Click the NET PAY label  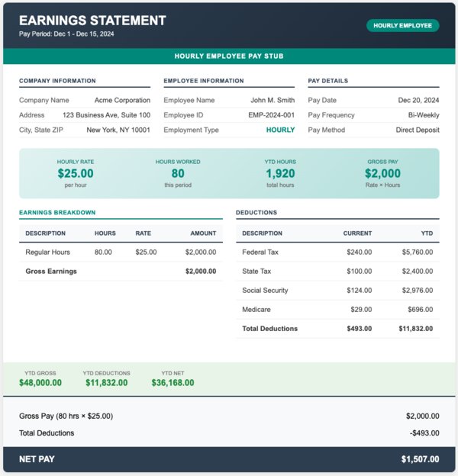tap(37, 459)
